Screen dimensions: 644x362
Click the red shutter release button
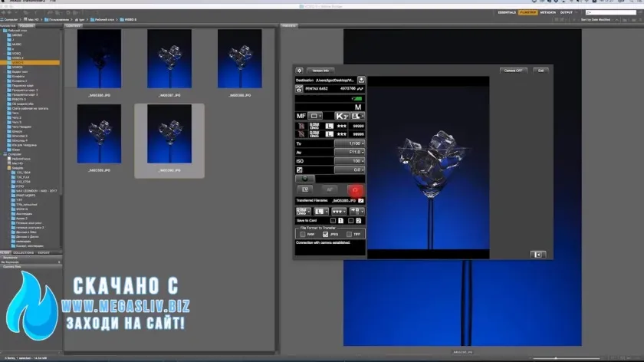click(x=354, y=189)
